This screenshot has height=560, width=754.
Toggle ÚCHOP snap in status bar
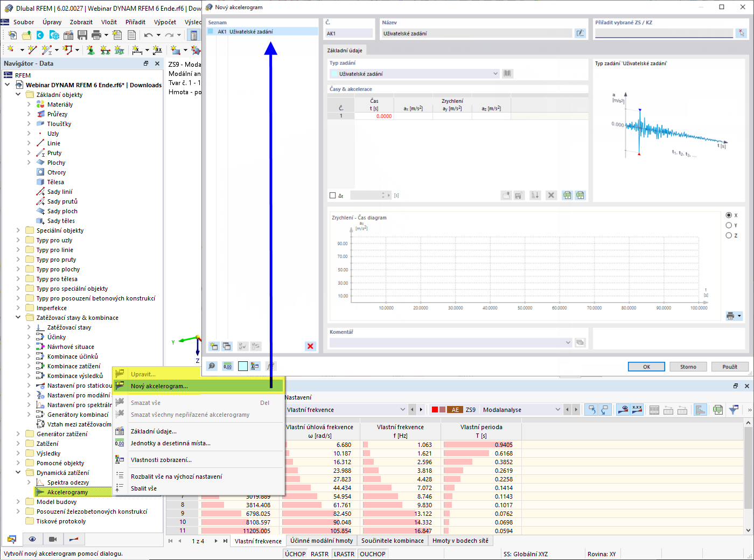coord(295,554)
